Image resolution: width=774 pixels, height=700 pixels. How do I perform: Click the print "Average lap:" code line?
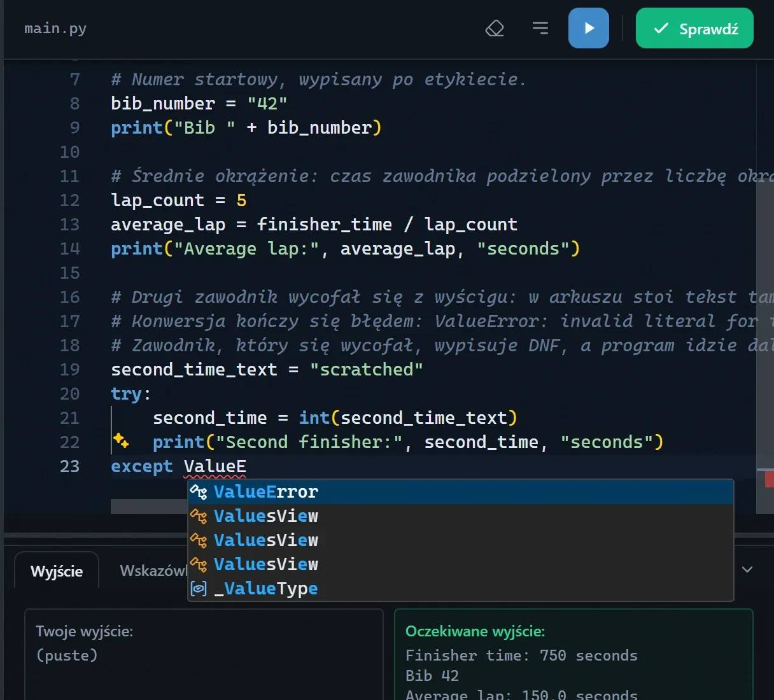(x=346, y=249)
